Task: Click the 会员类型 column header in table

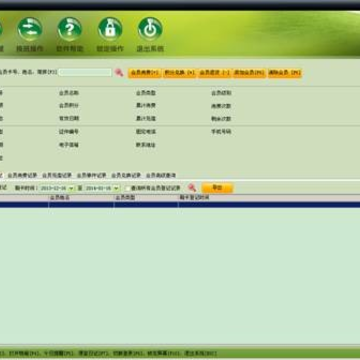Action: click(146, 198)
